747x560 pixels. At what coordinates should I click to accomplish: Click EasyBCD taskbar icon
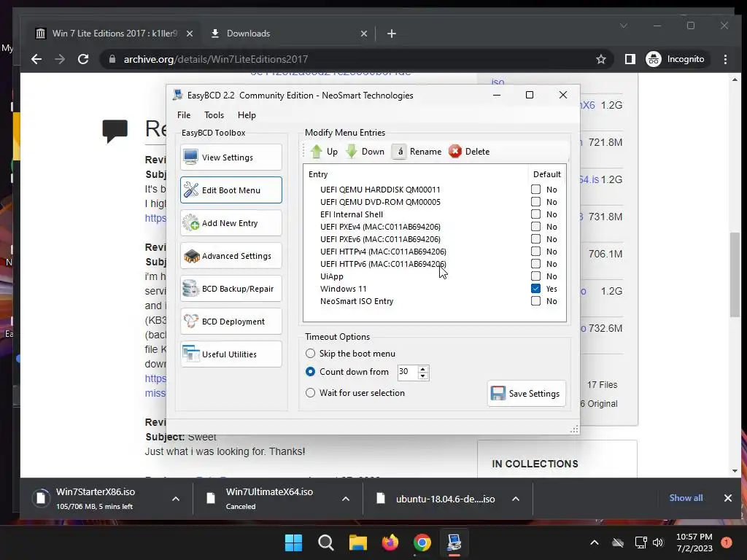pos(454,542)
